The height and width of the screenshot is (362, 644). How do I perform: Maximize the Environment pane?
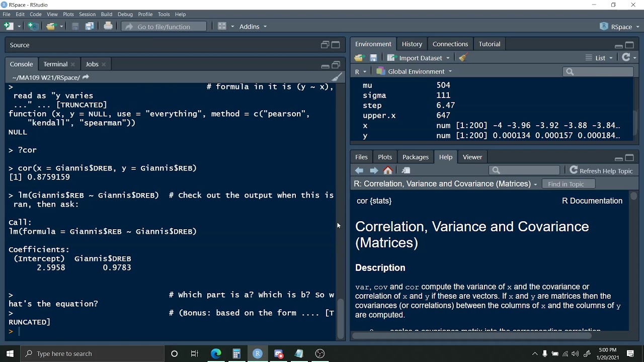click(629, 45)
